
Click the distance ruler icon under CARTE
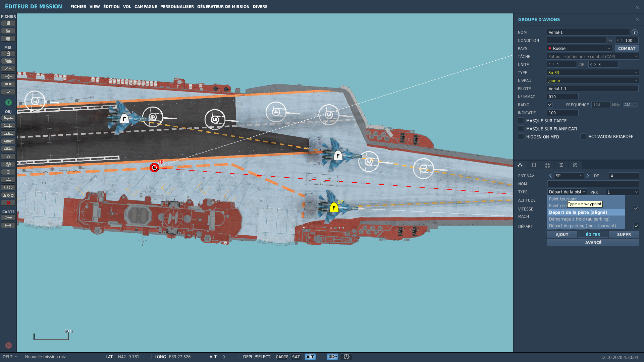point(8,225)
